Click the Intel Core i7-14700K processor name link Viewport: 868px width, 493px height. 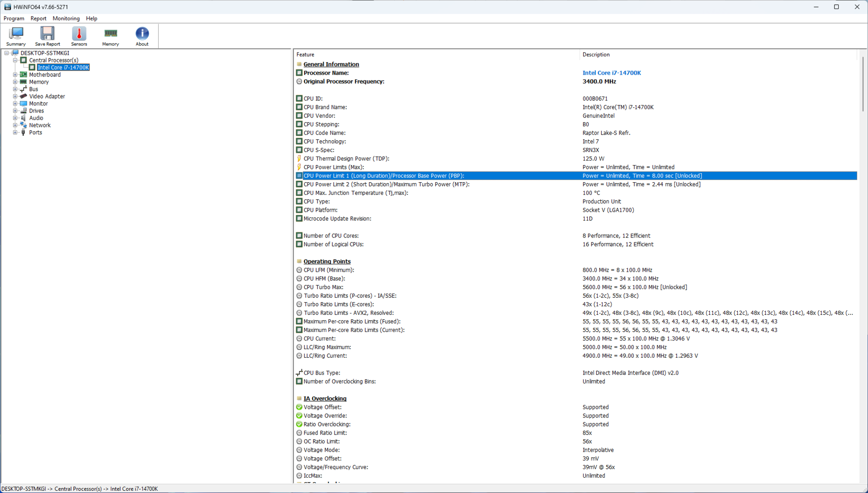611,73
